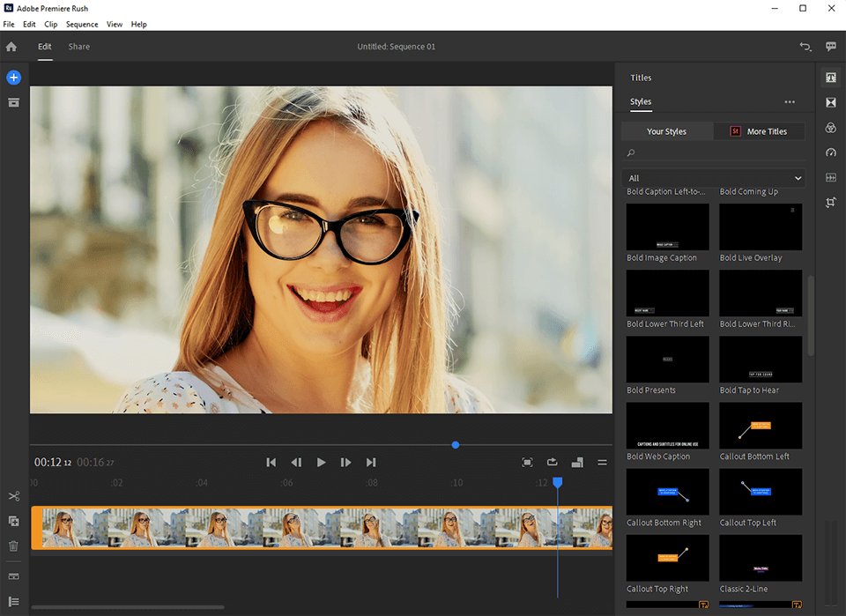Image resolution: width=846 pixels, height=616 pixels.
Task: Click the Duplicate clip icon
Action: 13,522
